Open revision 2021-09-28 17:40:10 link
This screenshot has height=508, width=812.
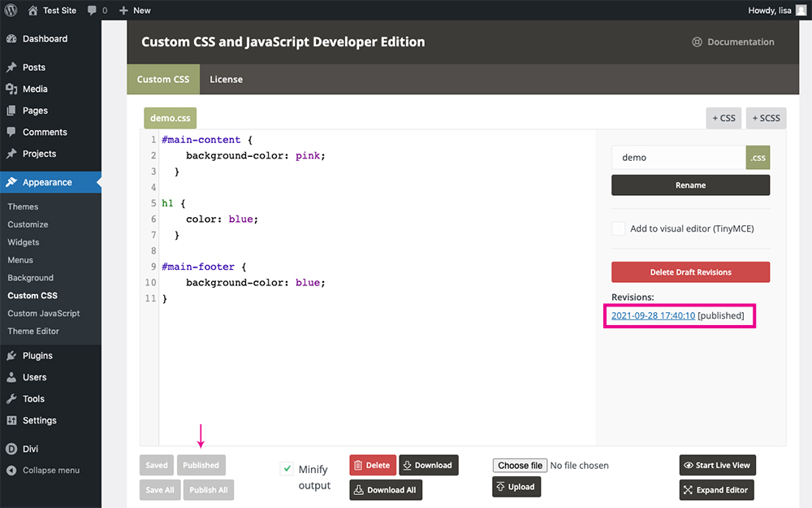click(x=653, y=315)
